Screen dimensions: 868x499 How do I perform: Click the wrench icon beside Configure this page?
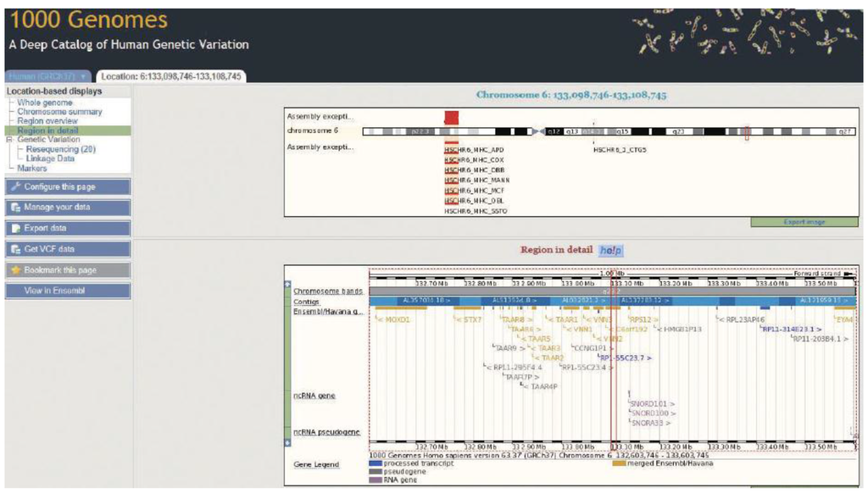pos(15,186)
